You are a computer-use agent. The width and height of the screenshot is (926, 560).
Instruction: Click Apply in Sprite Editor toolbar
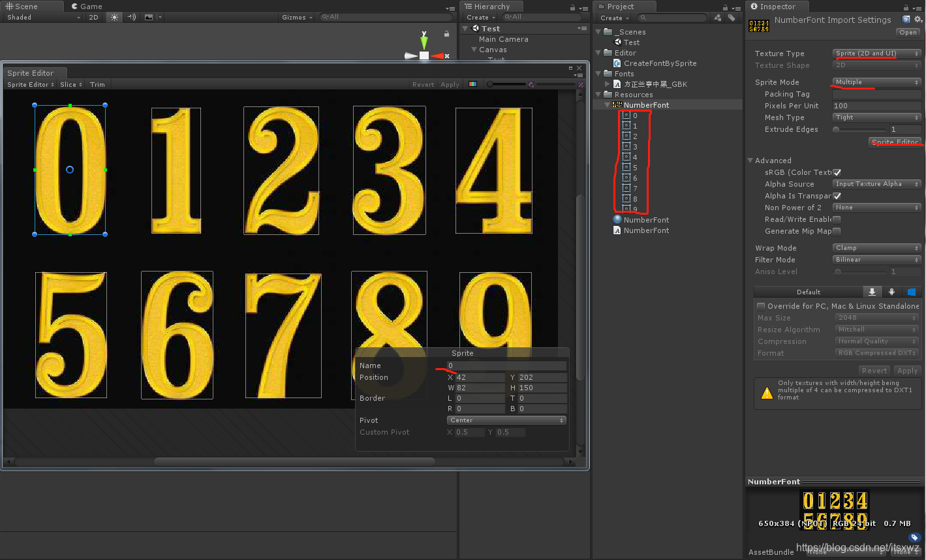pyautogui.click(x=450, y=84)
